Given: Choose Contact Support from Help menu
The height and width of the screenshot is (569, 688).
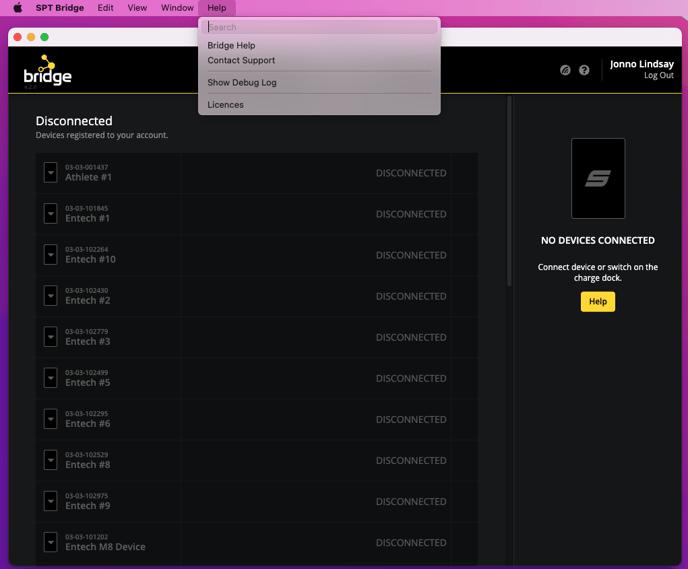Looking at the screenshot, I should pyautogui.click(x=241, y=61).
